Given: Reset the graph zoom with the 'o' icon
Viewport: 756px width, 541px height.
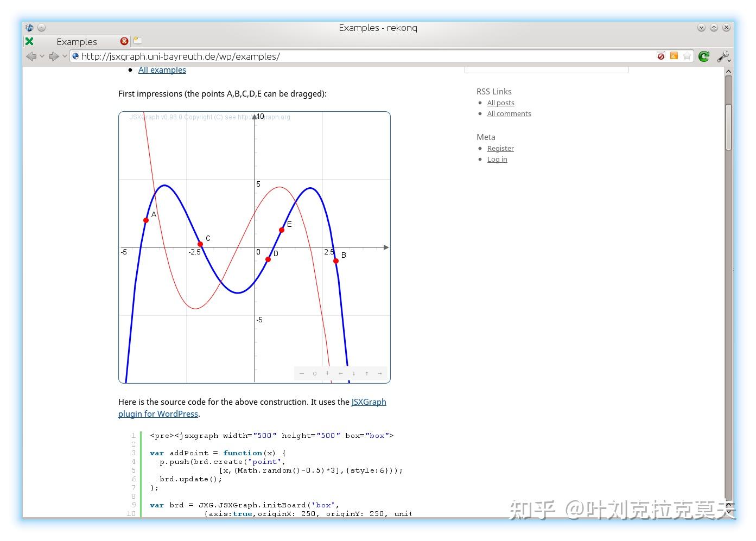Looking at the screenshot, I should pos(315,373).
